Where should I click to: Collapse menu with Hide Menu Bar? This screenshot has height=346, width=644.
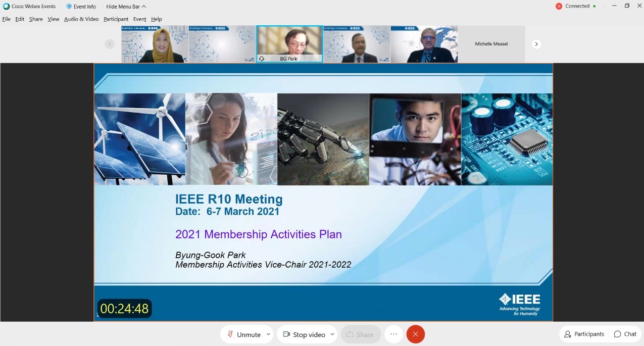[x=126, y=7]
